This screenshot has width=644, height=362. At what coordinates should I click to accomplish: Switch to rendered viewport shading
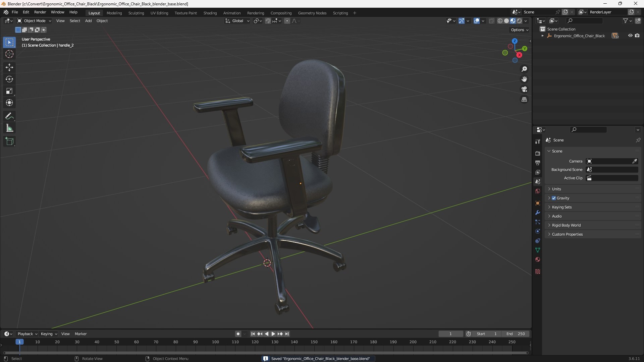(519, 21)
